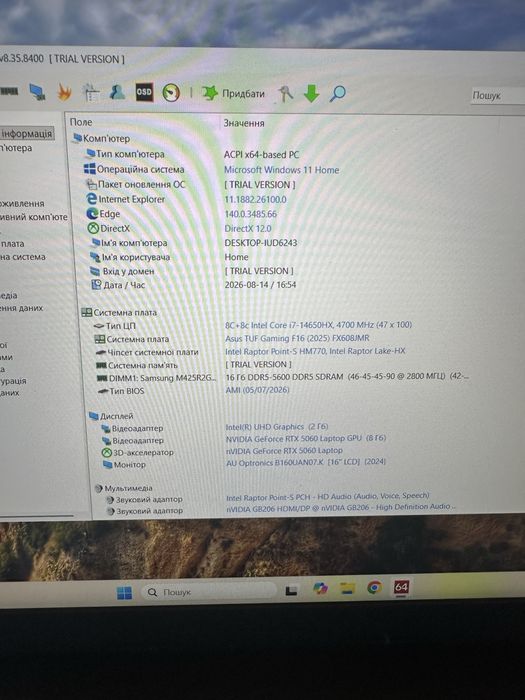This screenshot has height=700, width=525.
Task: Select the highlighted інформація tree item
Action: [27, 133]
